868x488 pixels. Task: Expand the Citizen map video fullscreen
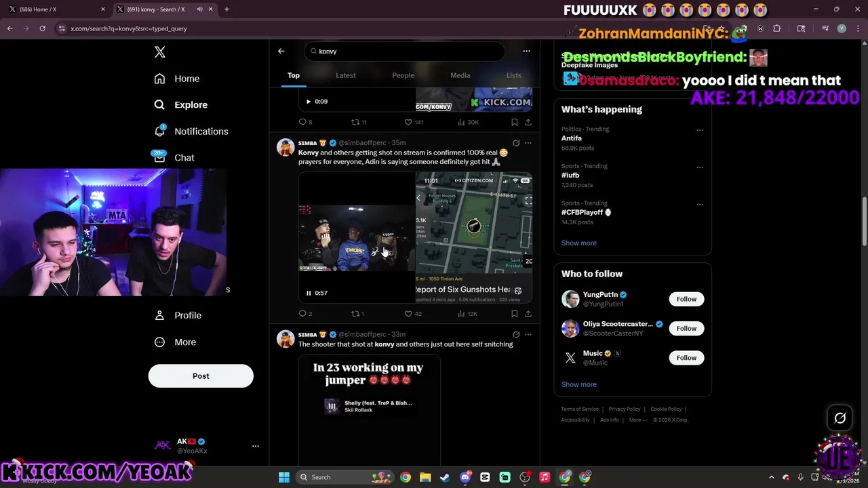pyautogui.click(x=528, y=201)
